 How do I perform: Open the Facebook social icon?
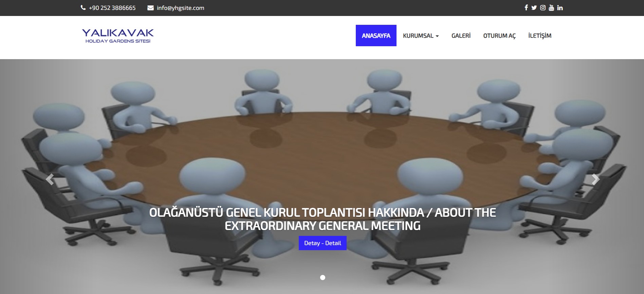pyautogui.click(x=526, y=7)
